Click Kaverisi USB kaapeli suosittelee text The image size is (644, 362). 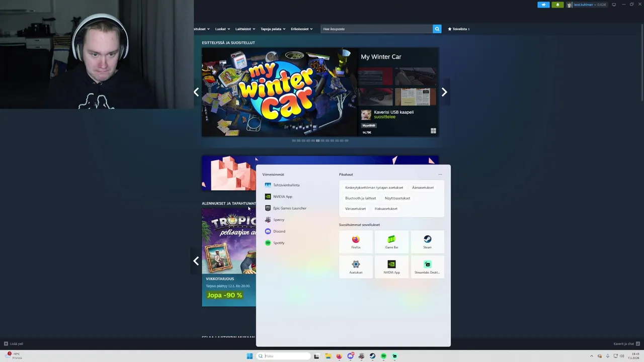coord(393,115)
